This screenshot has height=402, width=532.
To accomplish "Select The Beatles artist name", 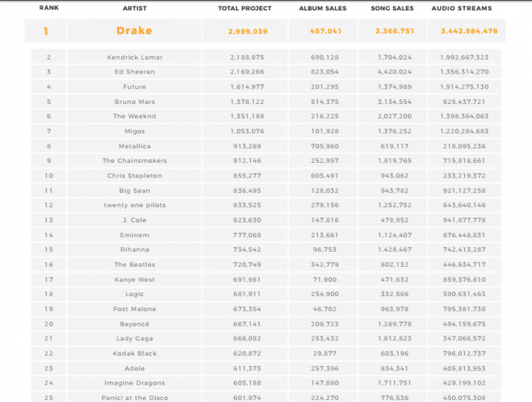I will click(134, 265).
